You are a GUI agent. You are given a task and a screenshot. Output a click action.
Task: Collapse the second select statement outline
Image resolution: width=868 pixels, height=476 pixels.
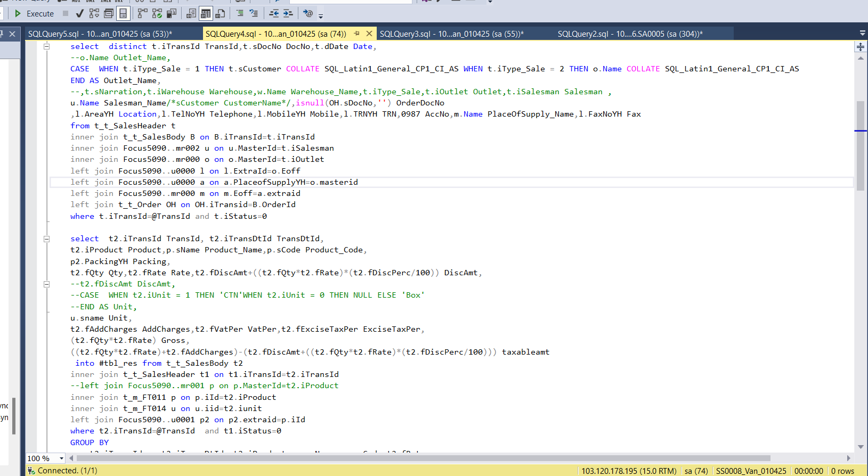click(x=46, y=239)
